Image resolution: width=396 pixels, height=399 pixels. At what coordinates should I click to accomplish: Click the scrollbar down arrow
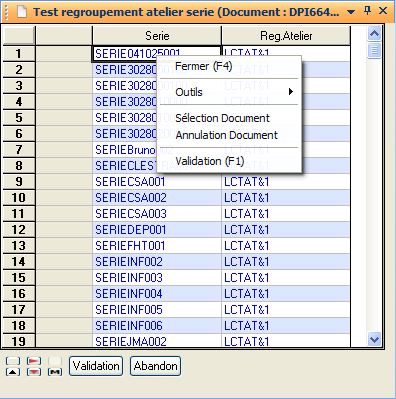374,339
